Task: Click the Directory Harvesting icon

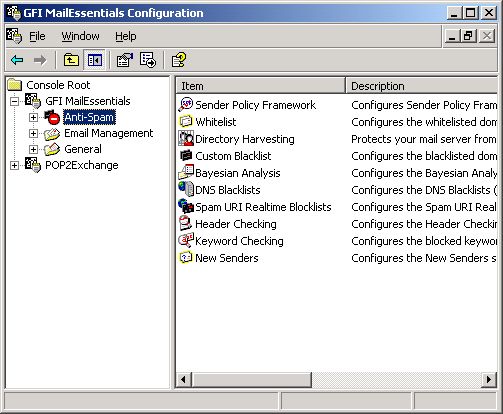Action: pyautogui.click(x=186, y=139)
